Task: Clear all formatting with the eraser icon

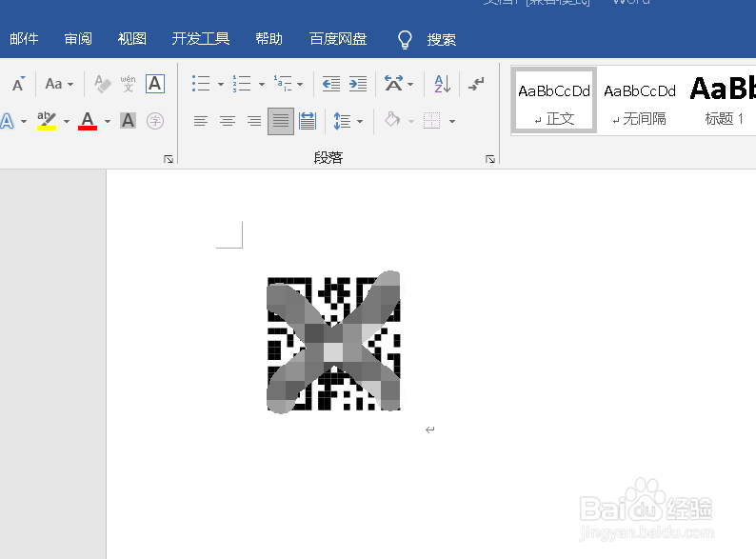Action: click(102, 84)
